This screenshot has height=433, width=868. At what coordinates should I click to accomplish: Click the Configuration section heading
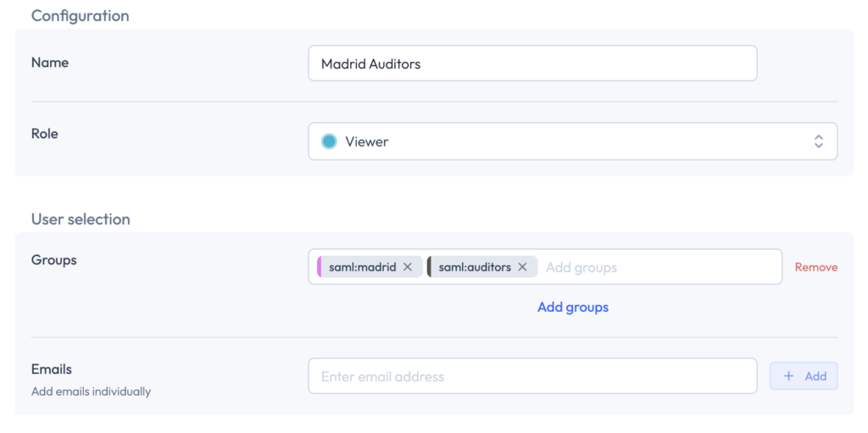[x=80, y=16]
